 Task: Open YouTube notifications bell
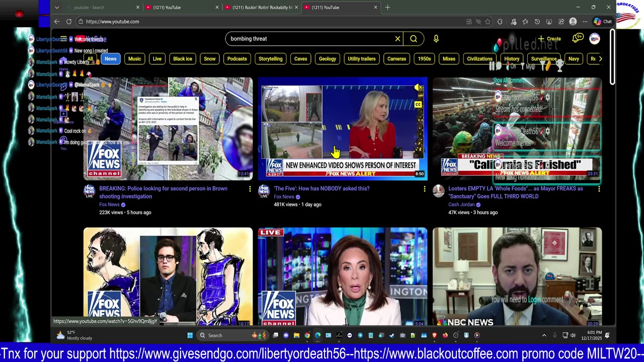577,39
